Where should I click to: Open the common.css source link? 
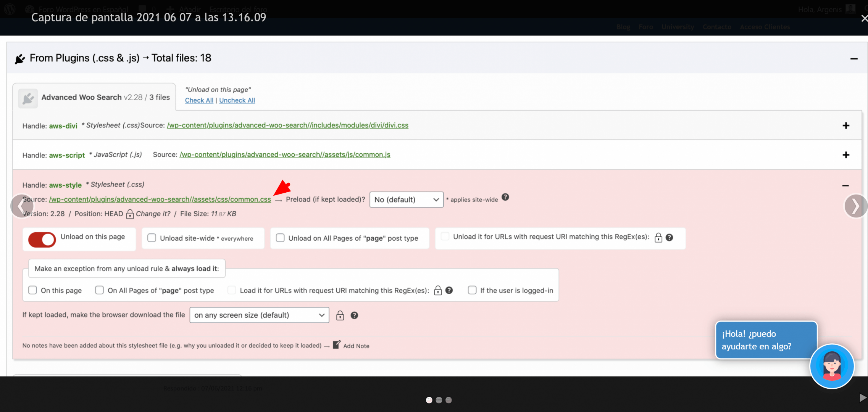point(160,199)
